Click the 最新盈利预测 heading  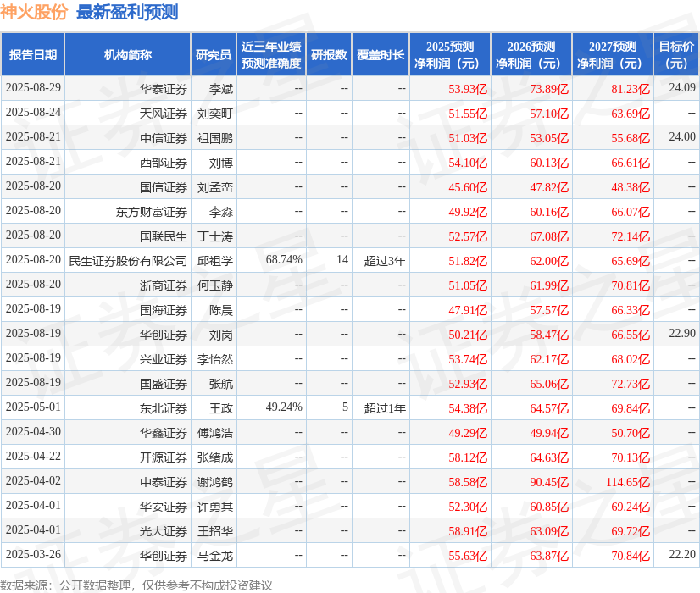click(x=127, y=12)
